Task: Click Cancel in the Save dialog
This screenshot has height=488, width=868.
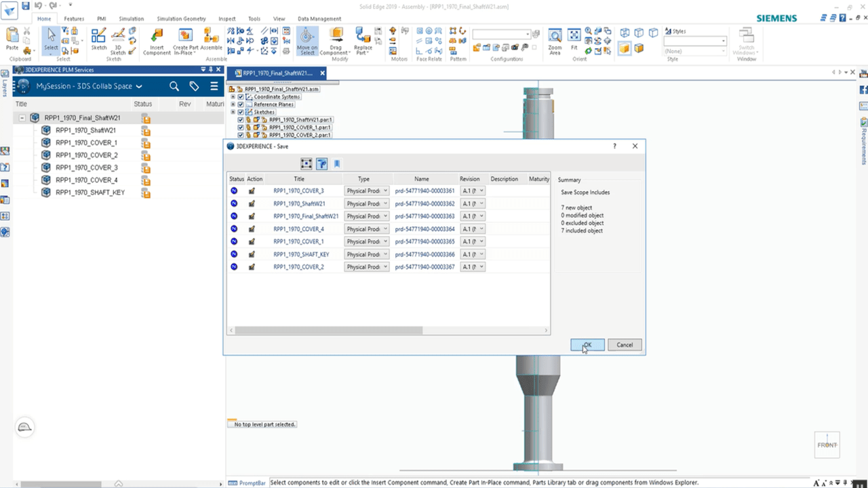Action: click(x=625, y=345)
